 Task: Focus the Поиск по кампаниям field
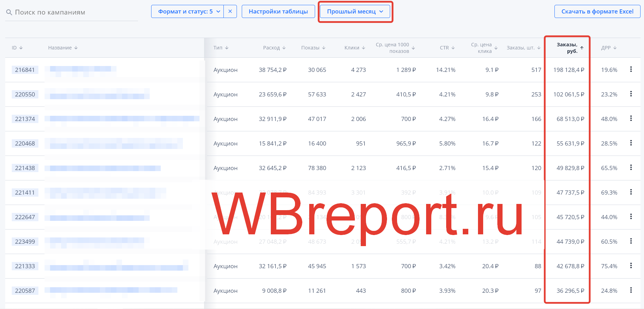click(x=72, y=12)
